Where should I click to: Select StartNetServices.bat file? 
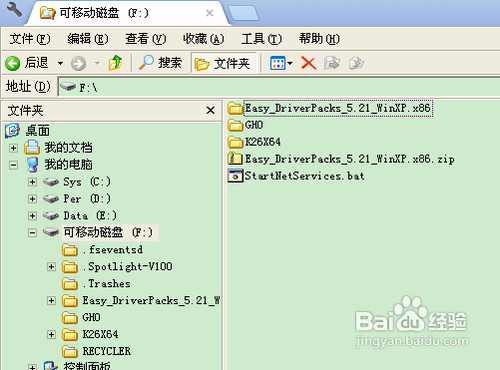[x=304, y=176]
